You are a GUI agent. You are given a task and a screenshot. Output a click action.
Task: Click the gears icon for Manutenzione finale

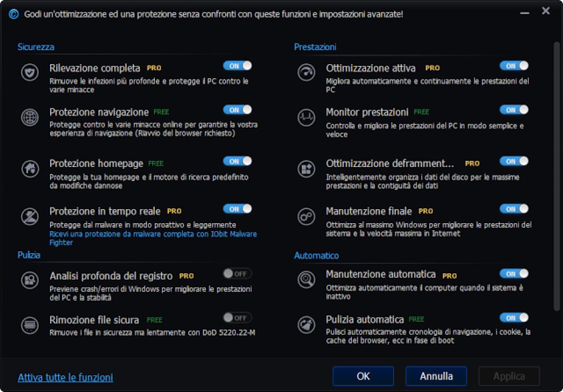306,217
